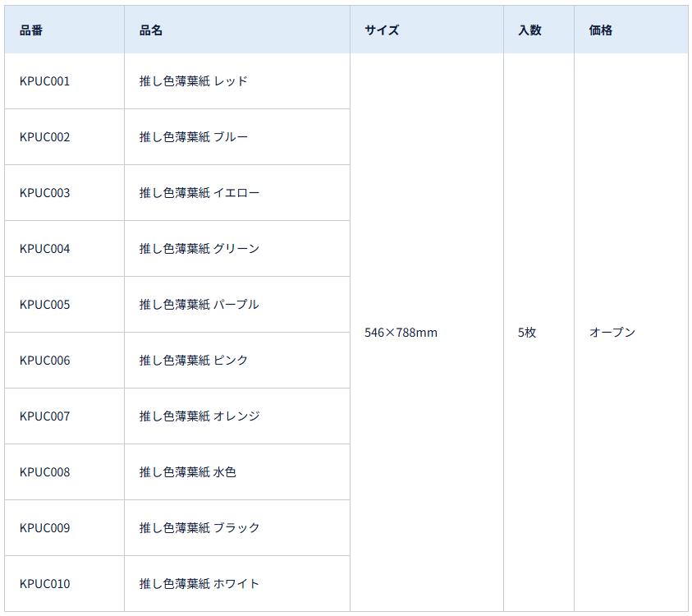Select 推し色薄葉紙 オレンジ product name
This screenshot has height=616, width=692.
click(x=199, y=416)
